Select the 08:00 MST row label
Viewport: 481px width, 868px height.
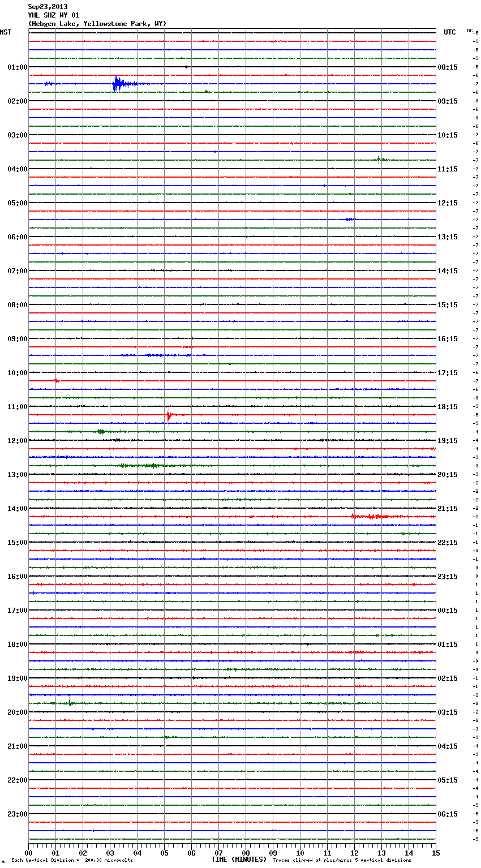(18, 305)
